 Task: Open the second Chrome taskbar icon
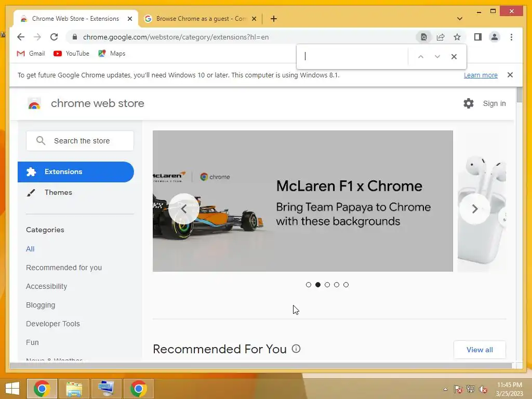[138, 389]
